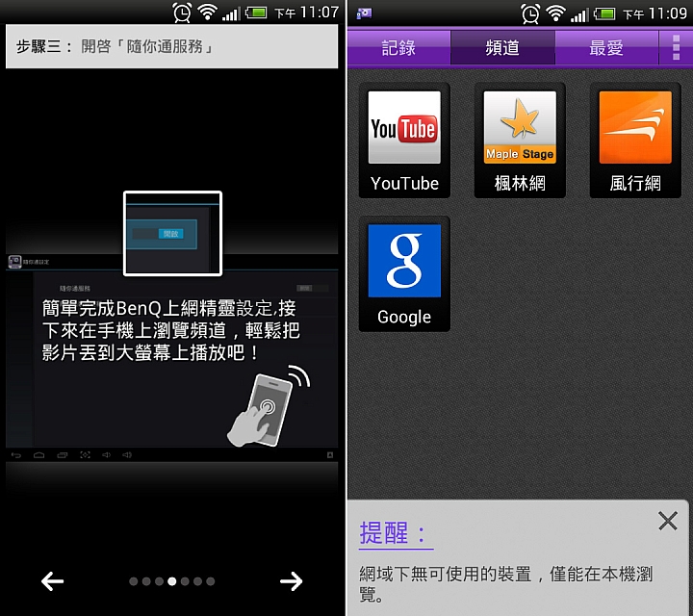Open the overflow menu in purple bar
Image resolution: width=693 pixels, height=616 pixels.
pyautogui.click(x=676, y=47)
